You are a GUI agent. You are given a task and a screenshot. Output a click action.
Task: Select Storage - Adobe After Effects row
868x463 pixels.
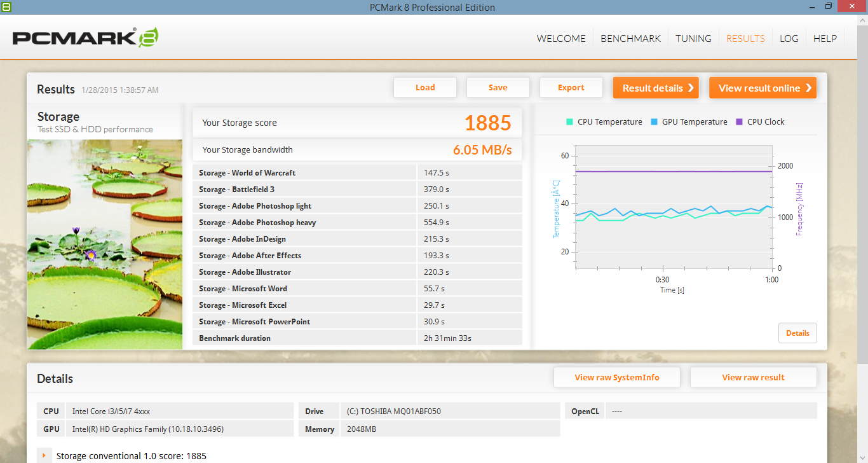tap(357, 256)
